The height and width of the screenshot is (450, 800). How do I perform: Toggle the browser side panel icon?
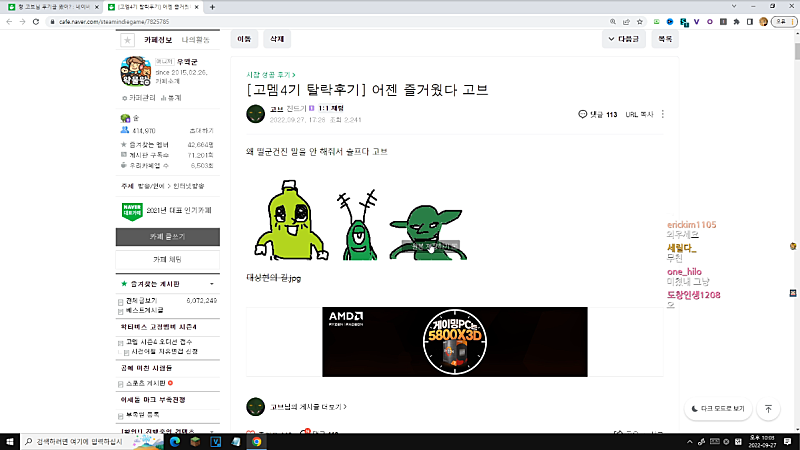[749, 22]
